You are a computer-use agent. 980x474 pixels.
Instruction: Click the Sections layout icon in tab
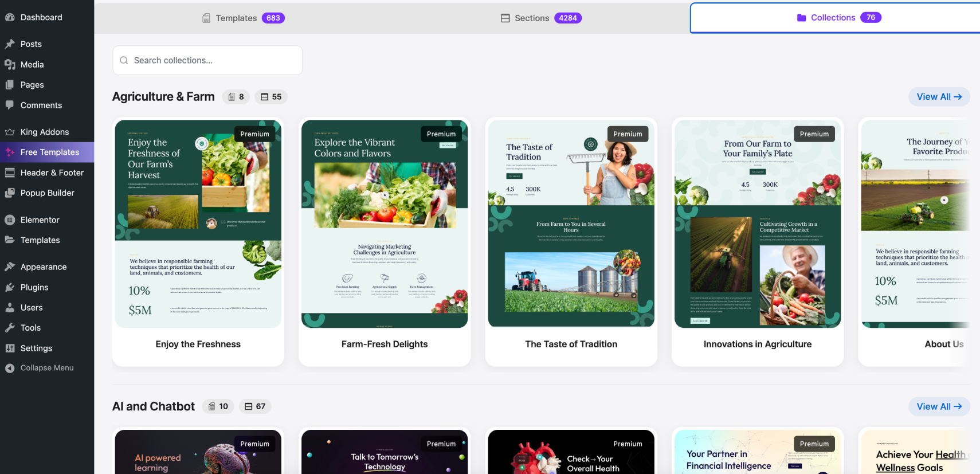pos(505,18)
